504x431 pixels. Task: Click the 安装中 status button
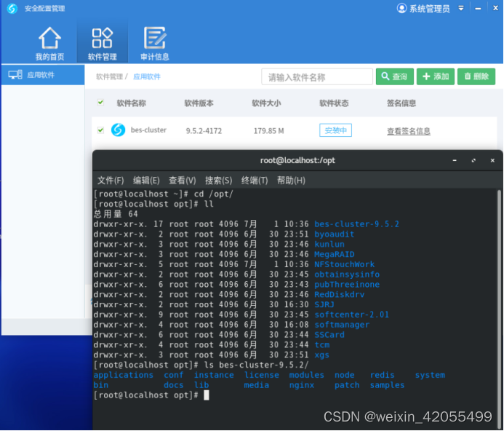[x=335, y=130]
